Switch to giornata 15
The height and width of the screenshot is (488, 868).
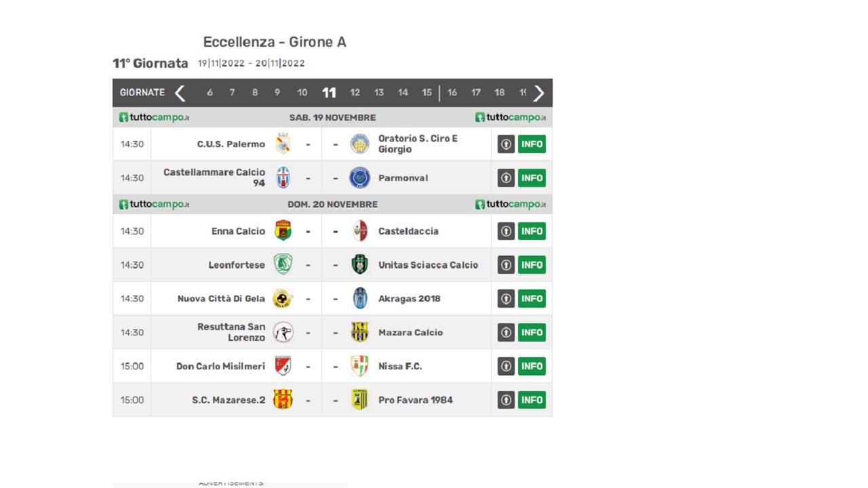[427, 93]
